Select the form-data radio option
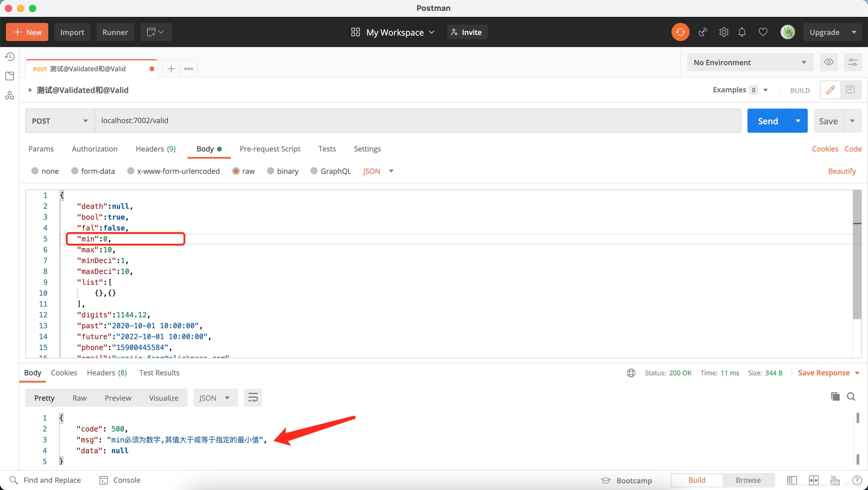Viewport: 868px width, 490px height. point(75,171)
